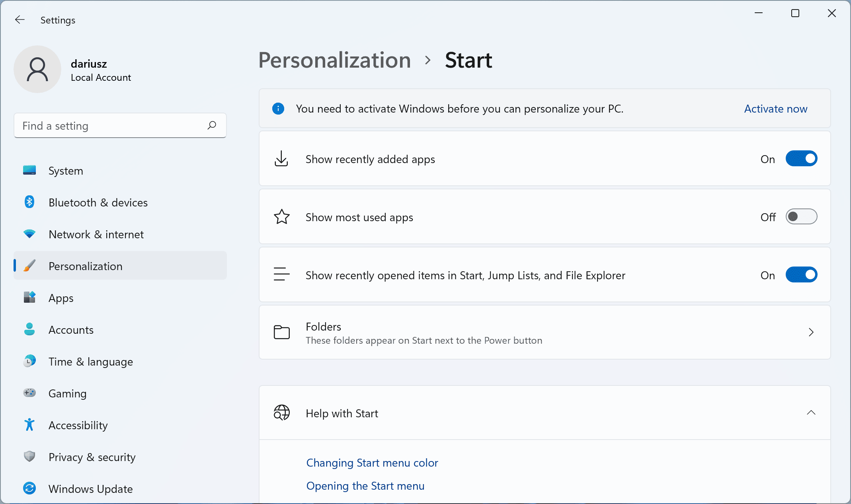The image size is (851, 504).
Task: Collapse the Help with Start section
Action: [x=811, y=413]
